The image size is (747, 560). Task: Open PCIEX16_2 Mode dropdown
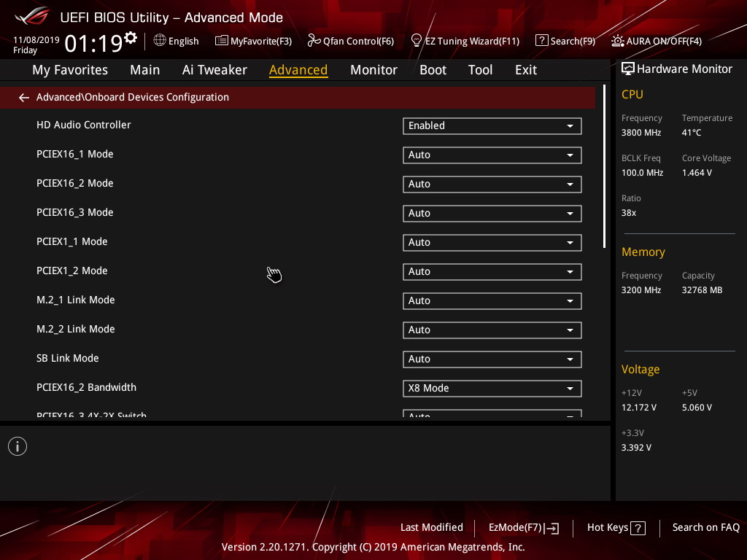tap(492, 184)
